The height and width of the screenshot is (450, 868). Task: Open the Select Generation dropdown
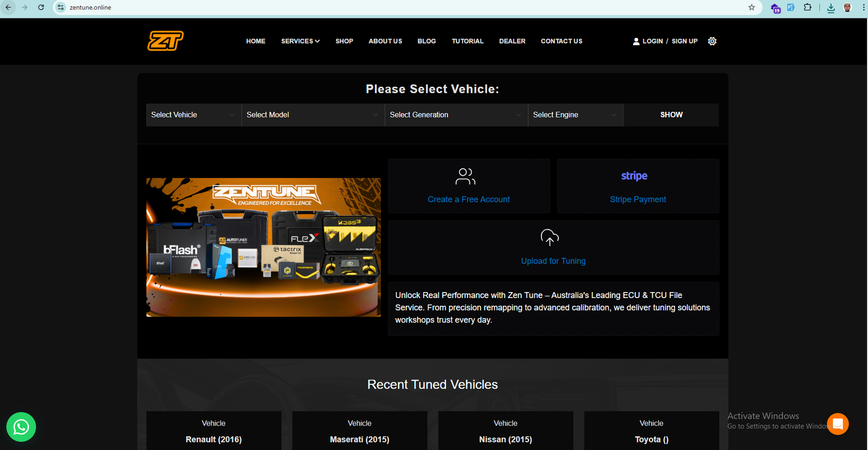456,115
